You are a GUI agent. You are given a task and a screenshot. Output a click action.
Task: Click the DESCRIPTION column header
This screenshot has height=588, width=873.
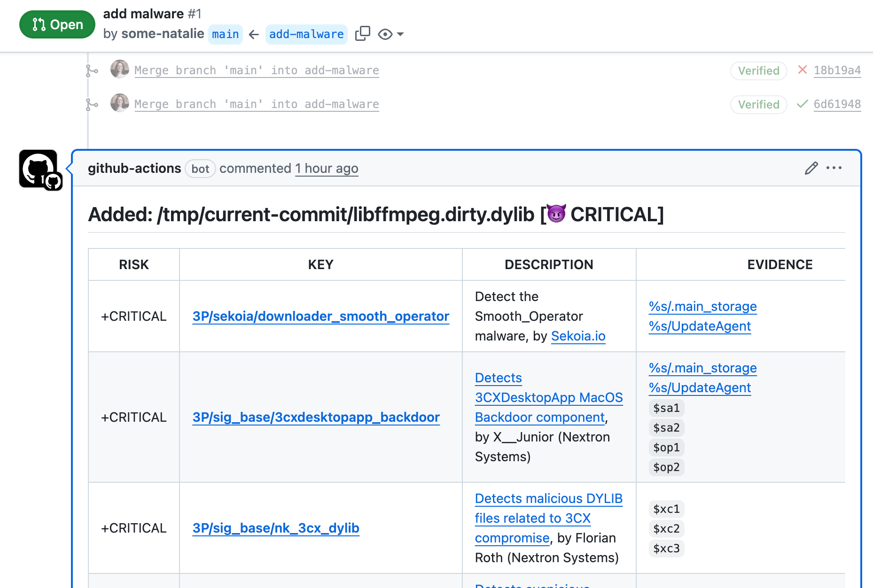coord(549,265)
